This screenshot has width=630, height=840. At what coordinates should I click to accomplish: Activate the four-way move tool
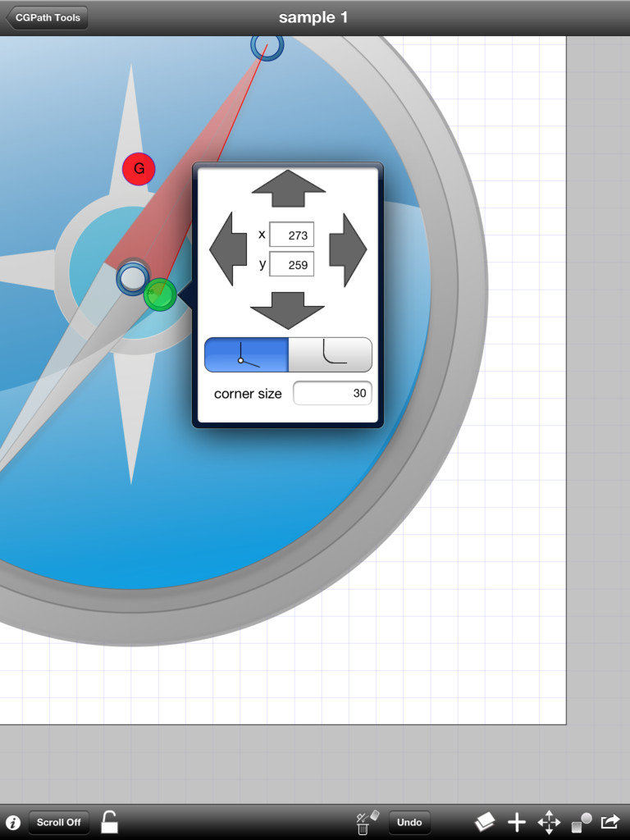[549, 822]
